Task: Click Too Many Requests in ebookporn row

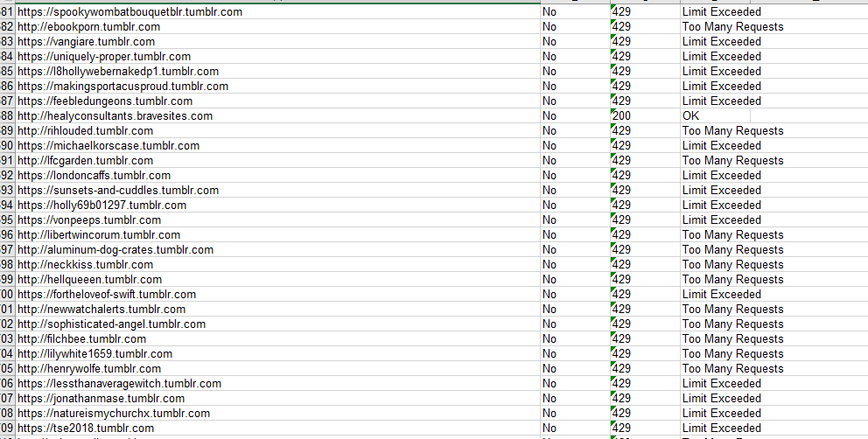Action: pos(733,26)
